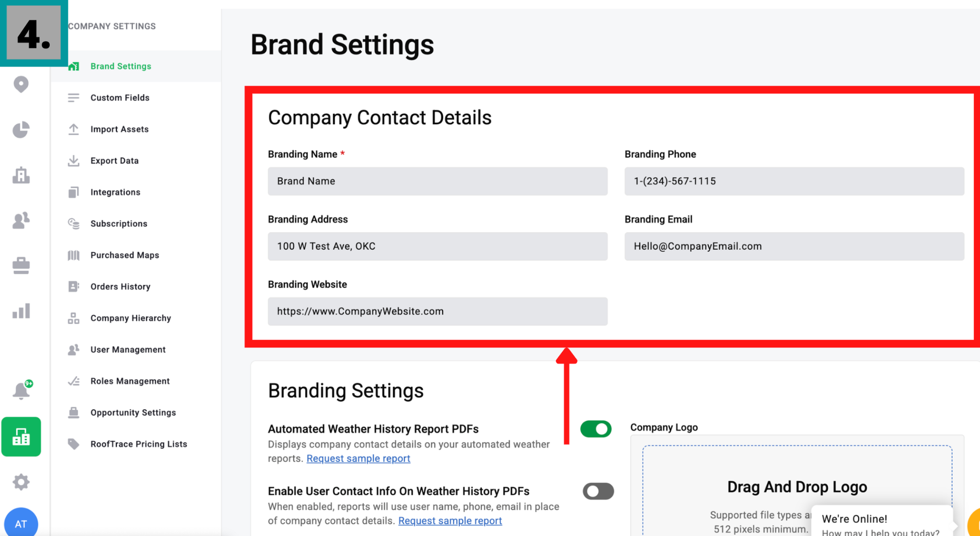Click the building icon in left rail
Image resolution: width=980 pixels, height=536 pixels.
pos(21,175)
